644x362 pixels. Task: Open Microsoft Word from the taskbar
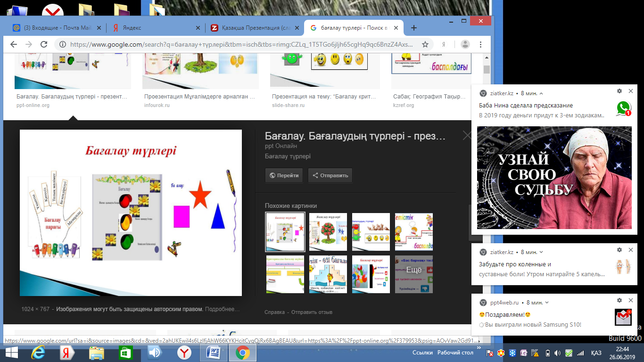pos(214,353)
